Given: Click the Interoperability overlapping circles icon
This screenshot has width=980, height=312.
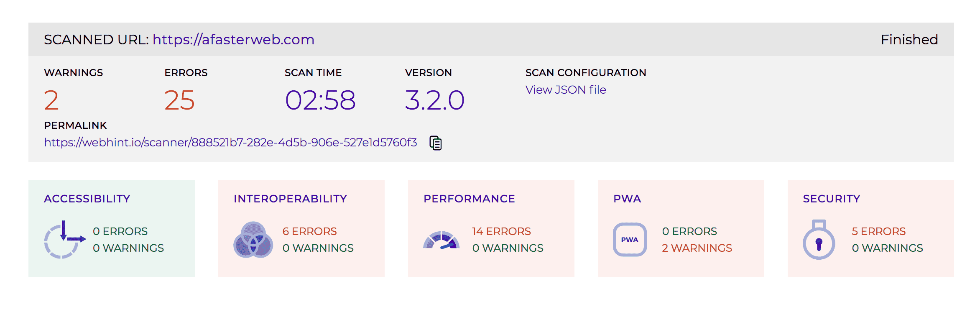Looking at the screenshot, I should (253, 240).
